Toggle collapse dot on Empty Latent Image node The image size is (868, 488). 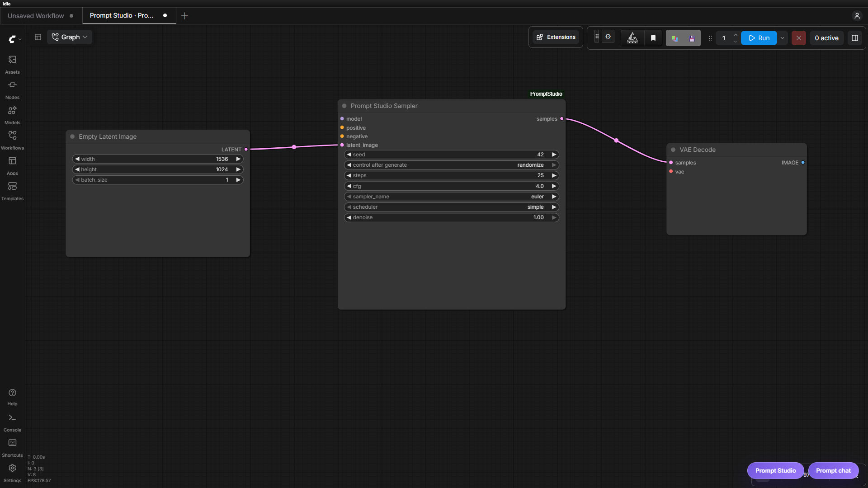pyautogui.click(x=72, y=136)
